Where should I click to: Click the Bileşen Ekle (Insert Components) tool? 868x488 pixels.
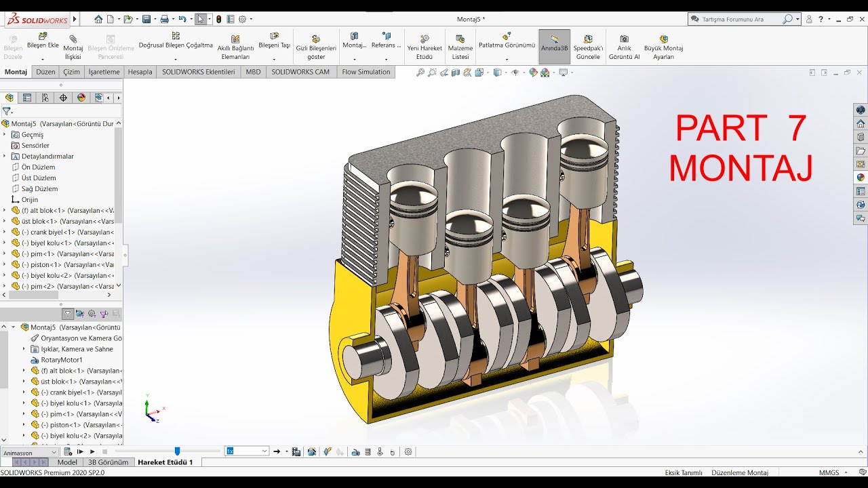43,42
